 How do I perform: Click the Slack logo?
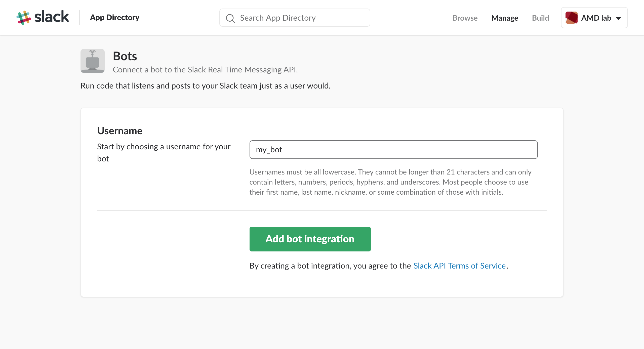pos(43,17)
